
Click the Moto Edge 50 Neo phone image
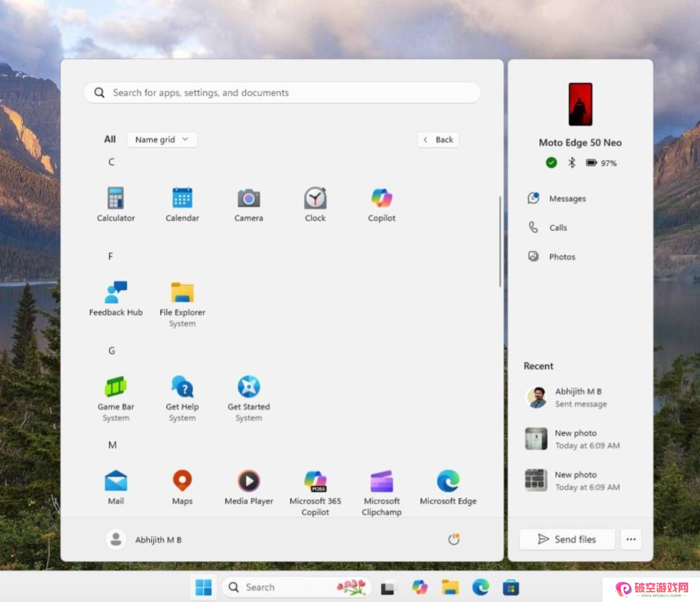click(580, 104)
